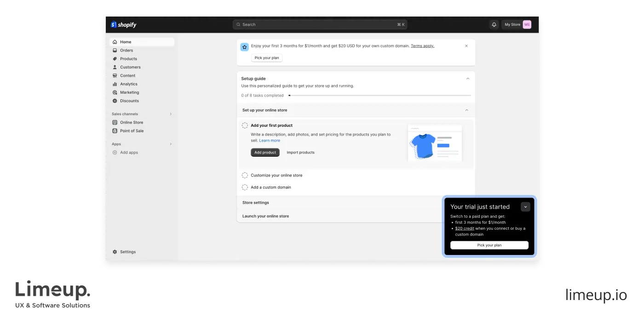The width and height of the screenshot is (644, 317).
Task: Select the Products icon in the sidebar
Action: (x=115, y=59)
